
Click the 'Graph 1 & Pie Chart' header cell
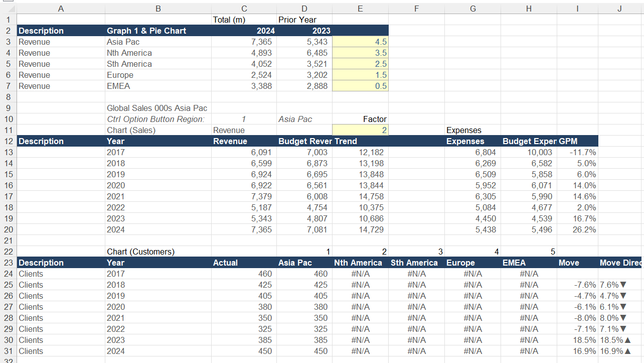tap(158, 31)
